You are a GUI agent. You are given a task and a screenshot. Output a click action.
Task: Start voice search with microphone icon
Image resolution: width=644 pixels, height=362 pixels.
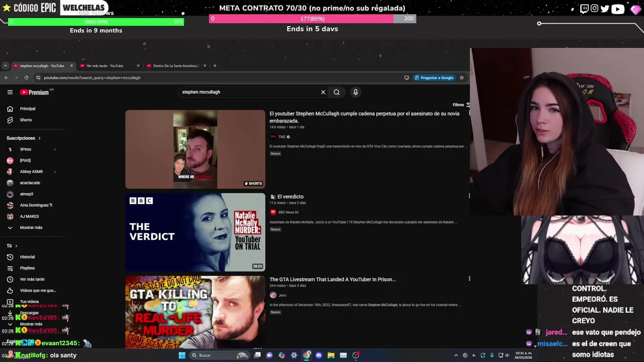click(355, 92)
